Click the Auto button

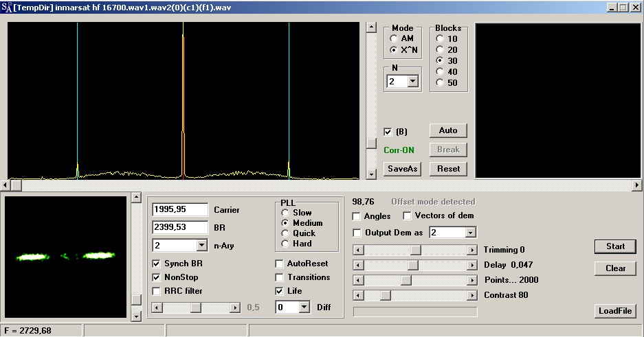[448, 130]
